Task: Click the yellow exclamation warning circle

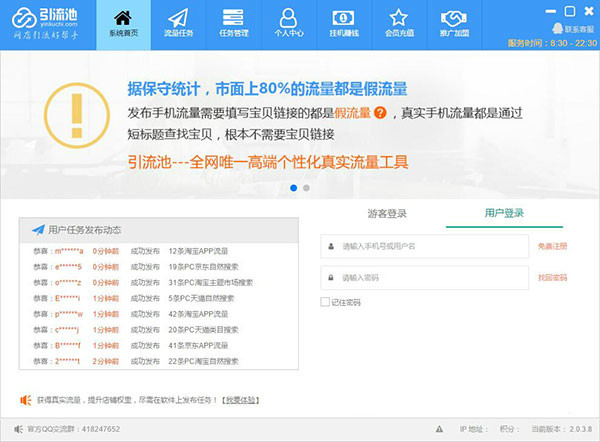Action: [x=77, y=116]
